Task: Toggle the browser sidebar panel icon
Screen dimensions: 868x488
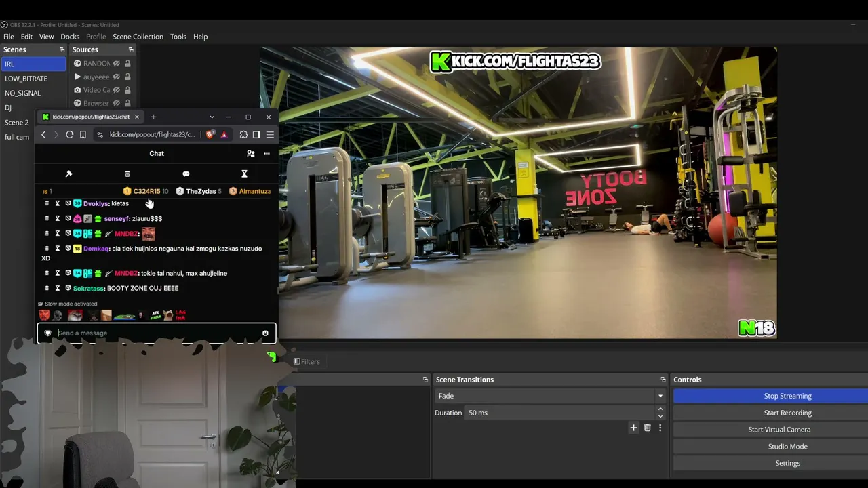Action: pos(256,135)
